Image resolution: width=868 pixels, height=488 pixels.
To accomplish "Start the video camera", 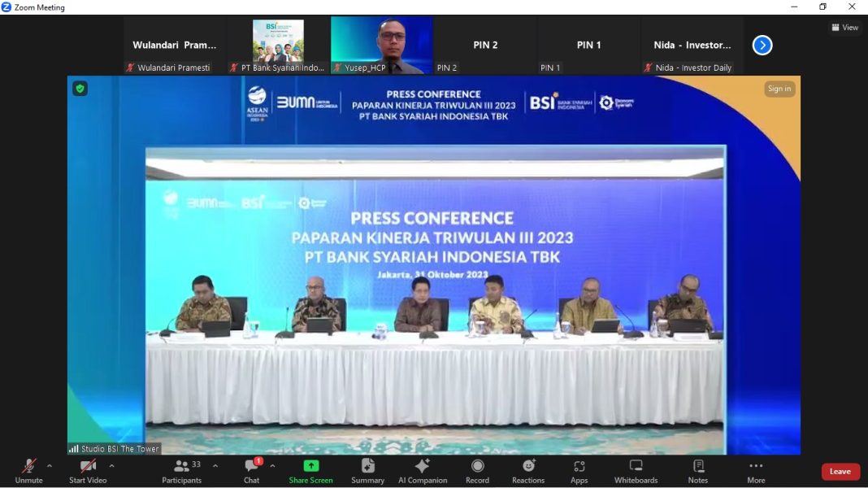I will (x=88, y=472).
